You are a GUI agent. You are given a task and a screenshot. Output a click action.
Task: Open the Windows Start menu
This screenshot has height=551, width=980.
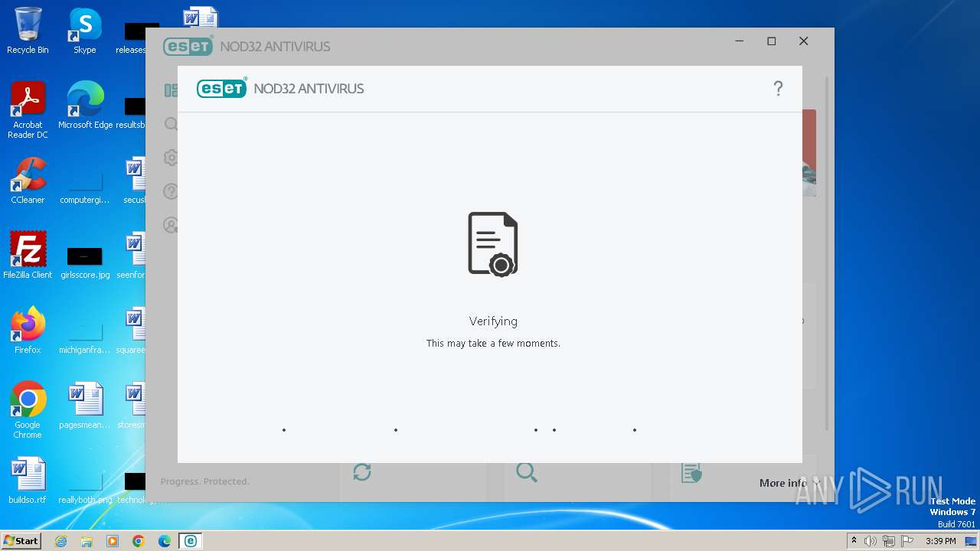21,541
